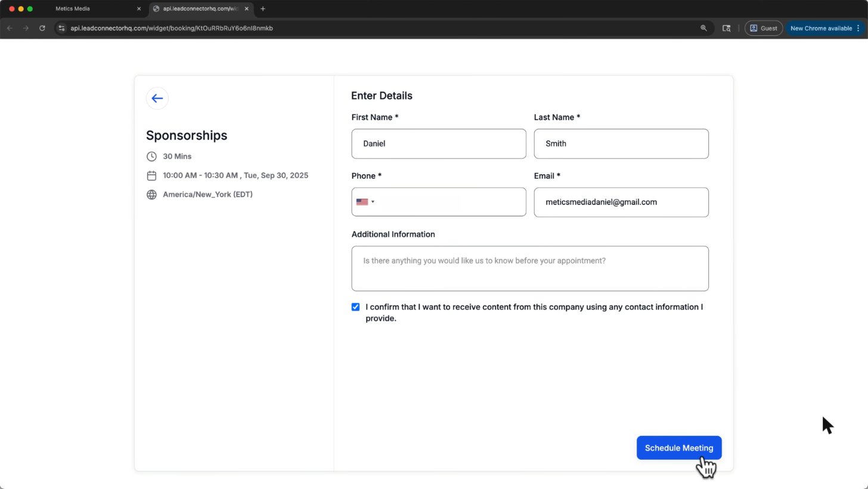
Task: Focus the First Name field containing Daniel
Action: [439, 144]
